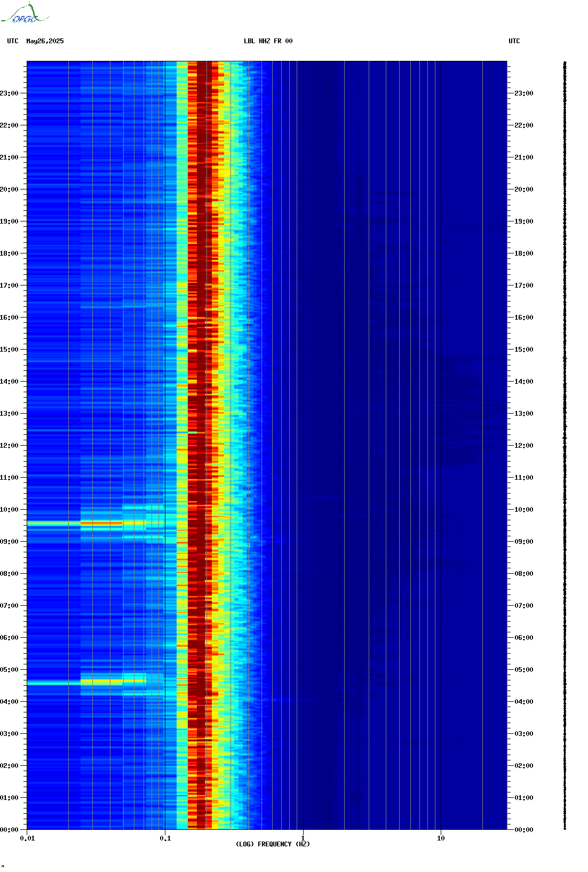Screen dimensions: 588x872
Task: Click the 05:00 label on the right time axis
Action: (524, 670)
